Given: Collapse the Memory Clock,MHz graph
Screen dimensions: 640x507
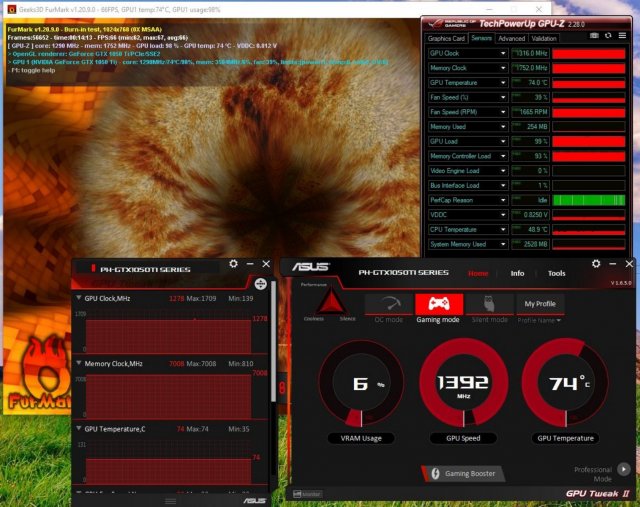Looking at the screenshot, I should click(79, 364).
